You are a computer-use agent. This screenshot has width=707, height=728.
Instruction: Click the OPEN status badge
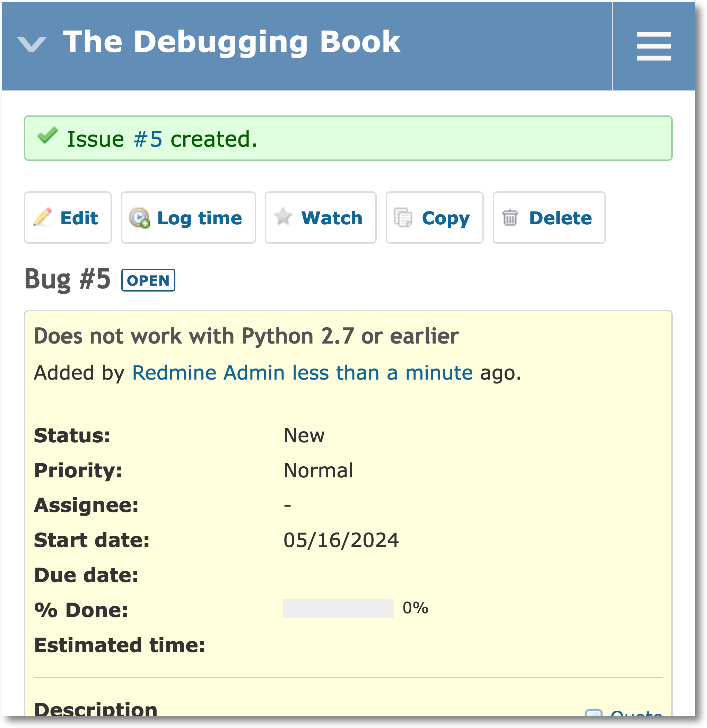[x=148, y=280]
